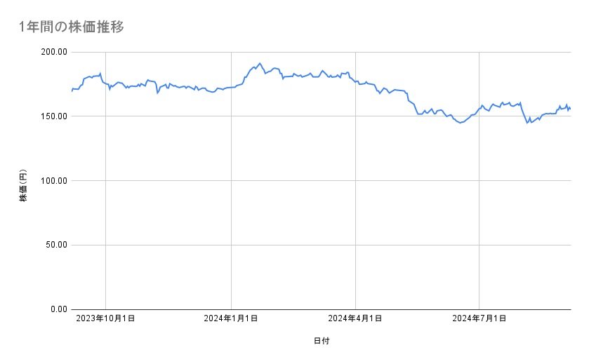Click the sharp dip after 2024年7月1日
This screenshot has width=589, height=364.
pyautogui.click(x=527, y=123)
